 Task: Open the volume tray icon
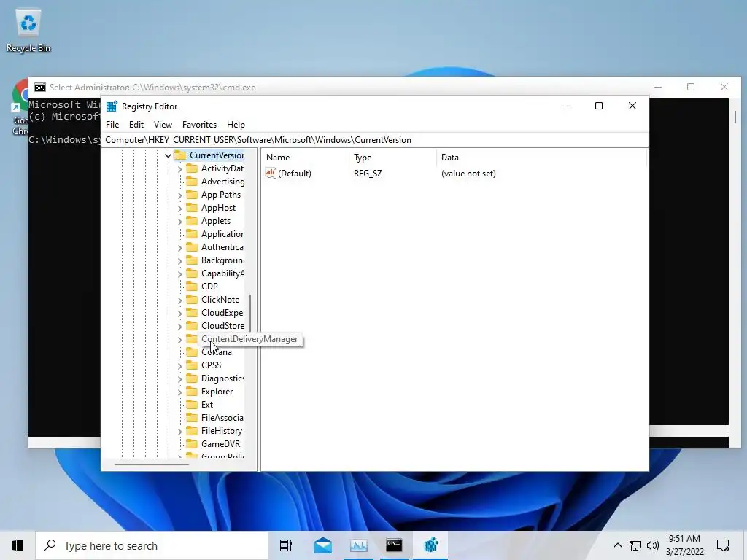[x=653, y=545]
